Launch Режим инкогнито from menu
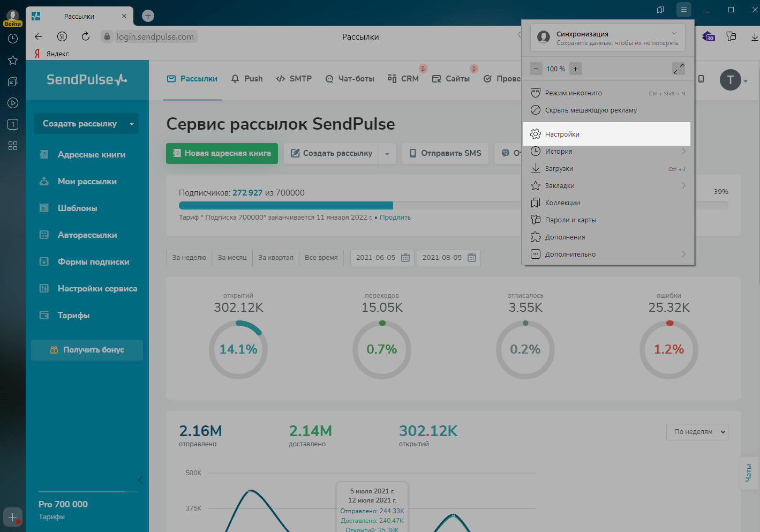The image size is (760, 532). pyautogui.click(x=608, y=93)
